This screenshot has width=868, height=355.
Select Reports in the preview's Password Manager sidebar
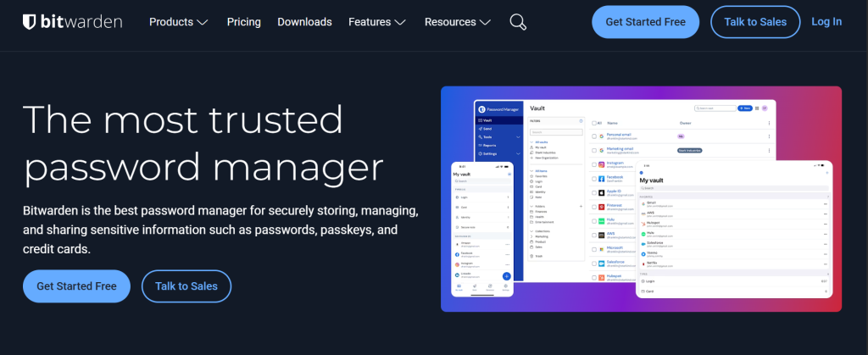498,145
